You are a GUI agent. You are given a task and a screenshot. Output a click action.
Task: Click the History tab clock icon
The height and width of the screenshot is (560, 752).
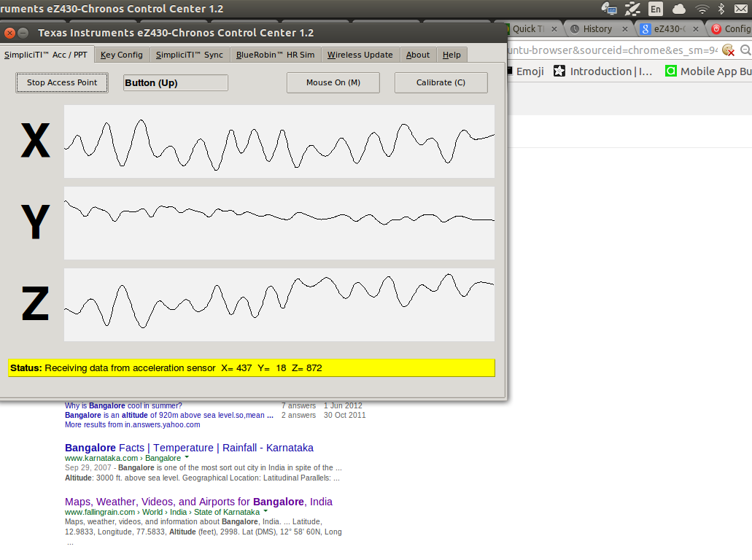575,28
